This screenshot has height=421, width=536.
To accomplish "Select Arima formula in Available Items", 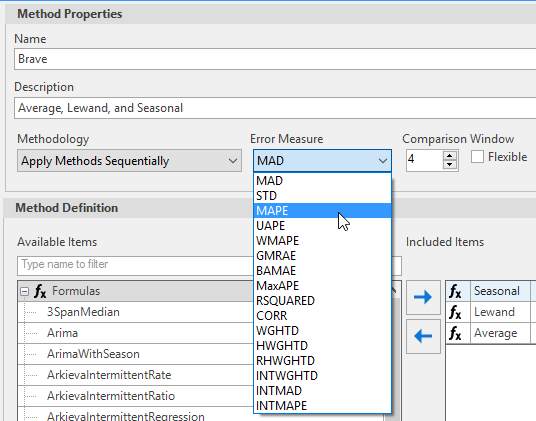I will (63, 333).
